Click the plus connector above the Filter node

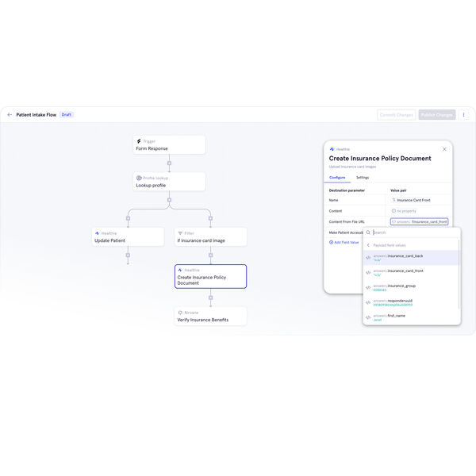(x=210, y=217)
